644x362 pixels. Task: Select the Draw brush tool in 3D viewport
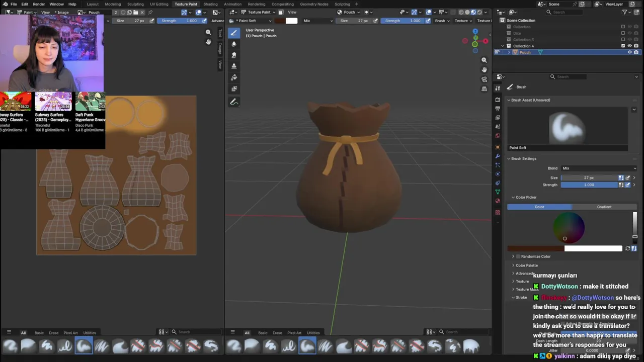tap(234, 33)
